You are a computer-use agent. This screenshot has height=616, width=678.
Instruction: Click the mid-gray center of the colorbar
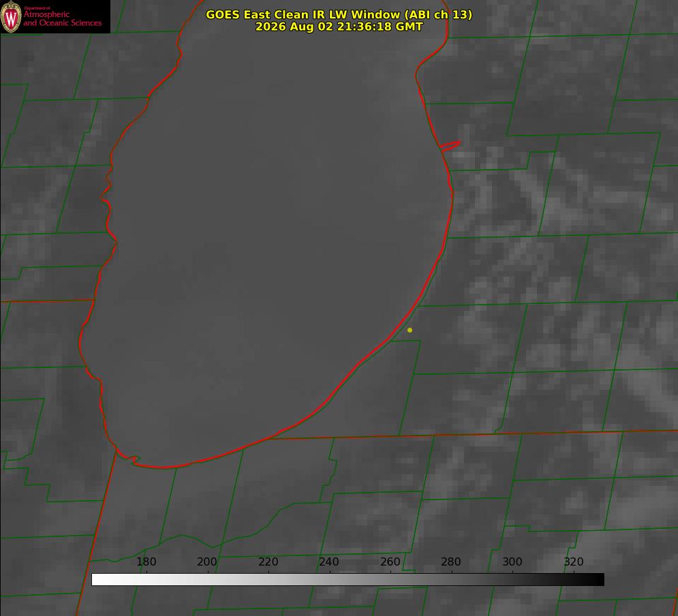(x=348, y=580)
